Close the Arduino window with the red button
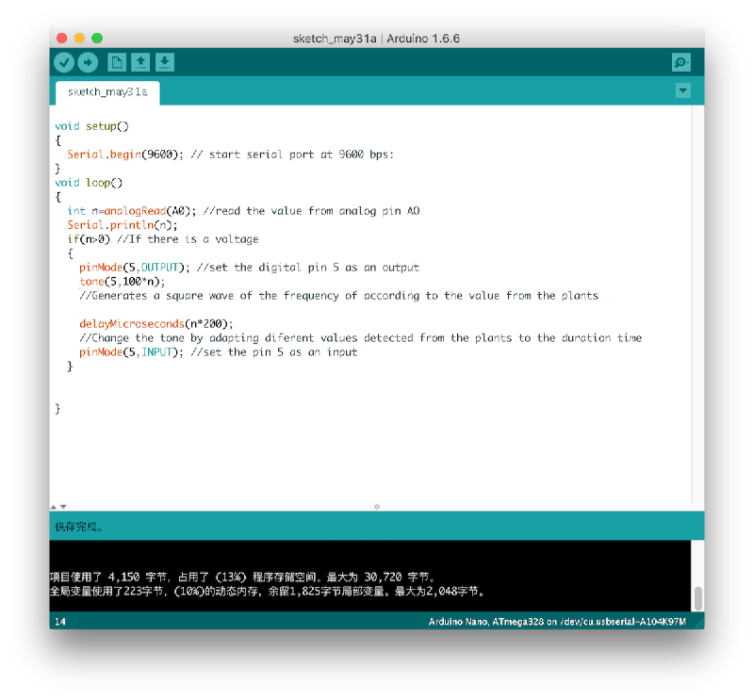This screenshot has width=754, height=700. tap(62, 38)
